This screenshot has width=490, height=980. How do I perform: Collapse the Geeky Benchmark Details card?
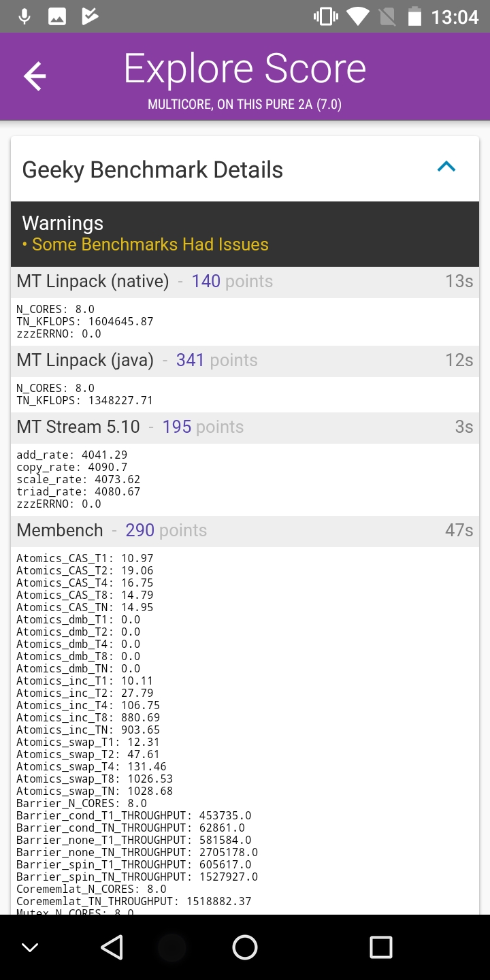pyautogui.click(x=446, y=167)
